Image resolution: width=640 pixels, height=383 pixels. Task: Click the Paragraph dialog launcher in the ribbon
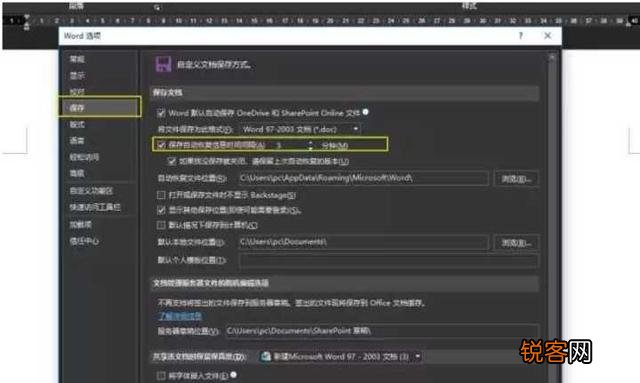tap(157, 7)
